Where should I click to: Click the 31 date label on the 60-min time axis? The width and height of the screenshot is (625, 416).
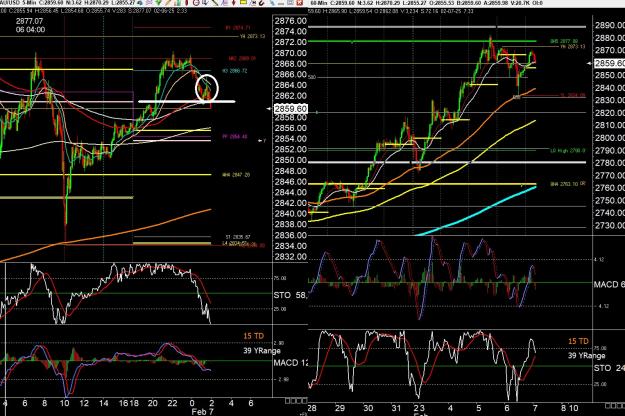tap(396, 408)
